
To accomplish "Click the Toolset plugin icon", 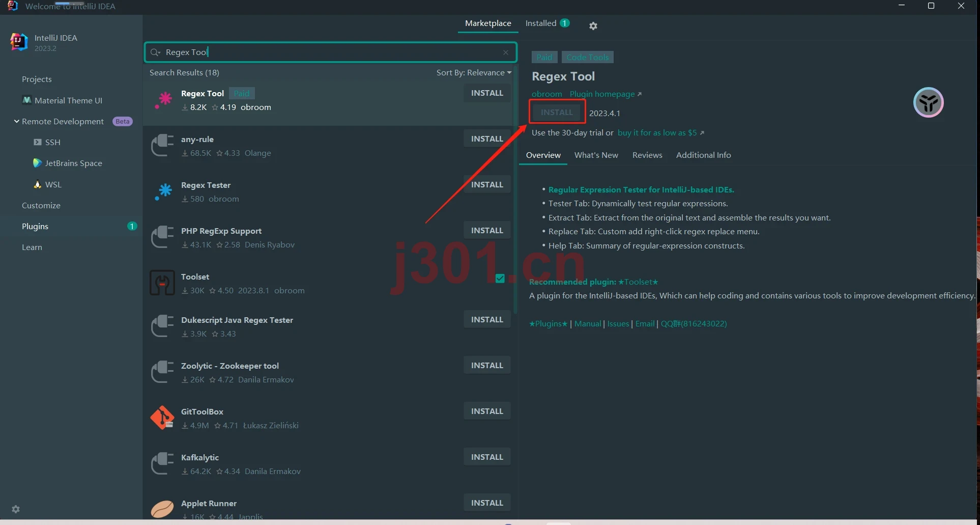I will pos(162,283).
